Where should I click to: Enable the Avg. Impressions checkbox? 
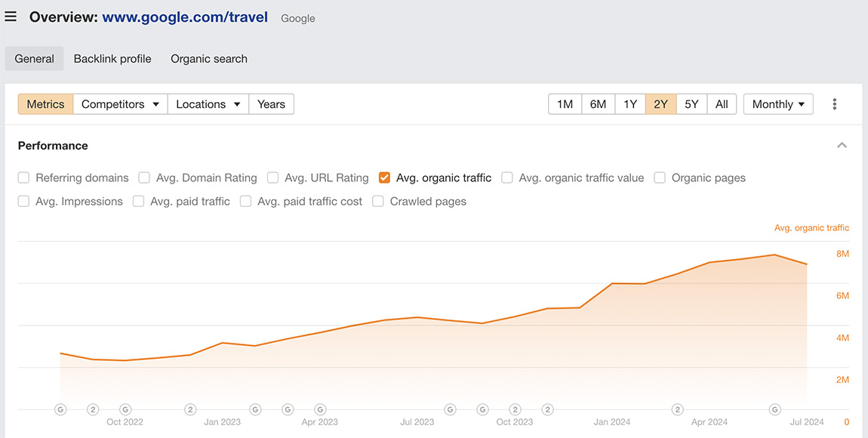pyautogui.click(x=23, y=202)
